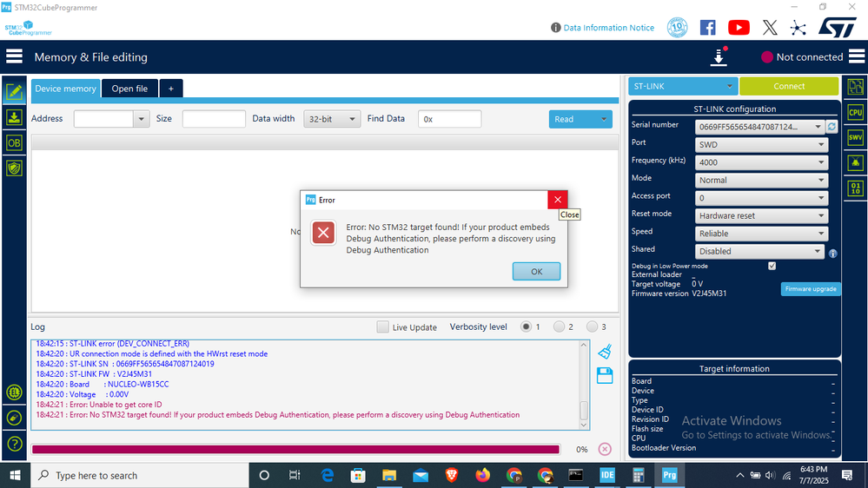Click the Size input field
This screenshot has width=868, height=488.
214,119
